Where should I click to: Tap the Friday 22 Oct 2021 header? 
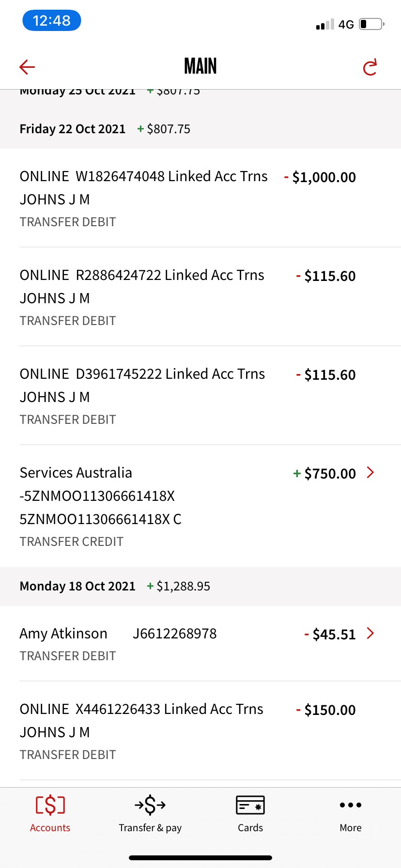point(73,129)
